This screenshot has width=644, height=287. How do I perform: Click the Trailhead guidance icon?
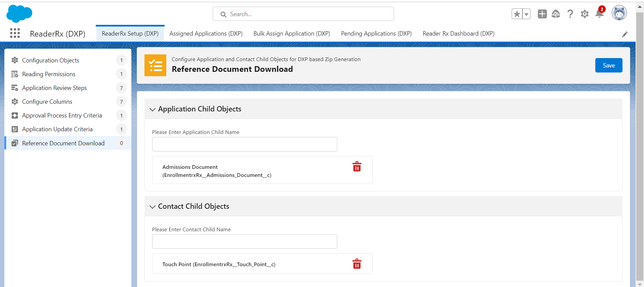coord(556,14)
